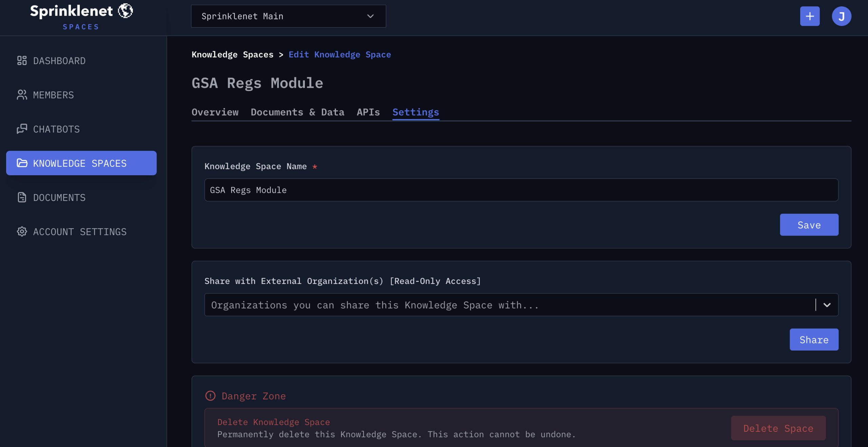Go to Knowledge Spaces breadcrumb link
This screenshot has height=447, width=868.
tap(232, 55)
